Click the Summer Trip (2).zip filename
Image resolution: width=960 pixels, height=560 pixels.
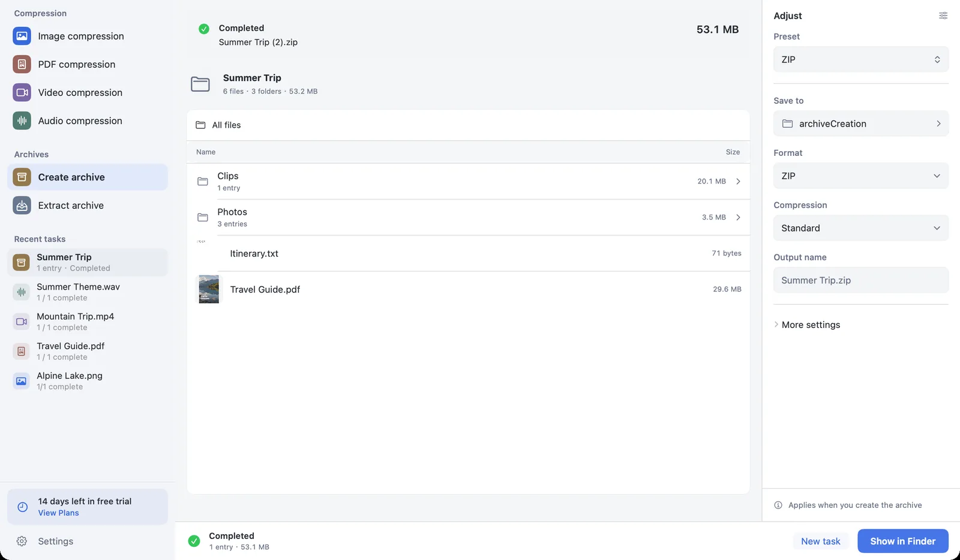point(258,42)
